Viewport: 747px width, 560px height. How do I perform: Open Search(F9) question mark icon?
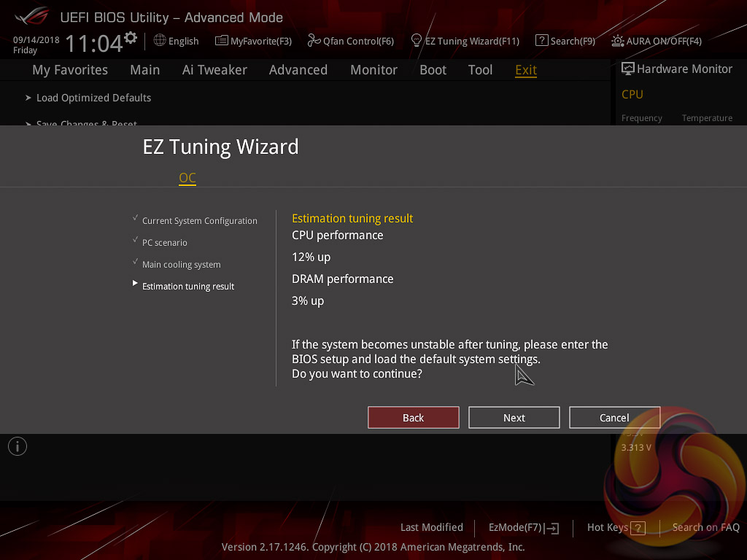[542, 41]
